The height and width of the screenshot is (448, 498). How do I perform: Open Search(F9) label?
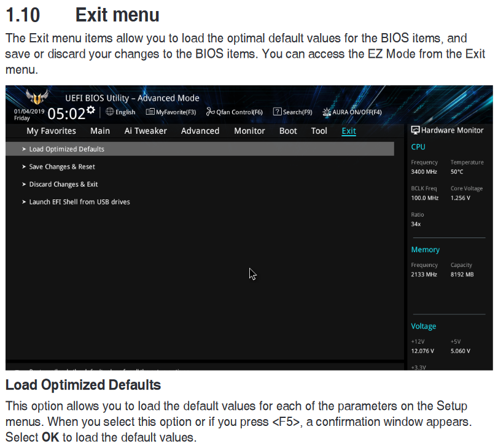coord(298,112)
